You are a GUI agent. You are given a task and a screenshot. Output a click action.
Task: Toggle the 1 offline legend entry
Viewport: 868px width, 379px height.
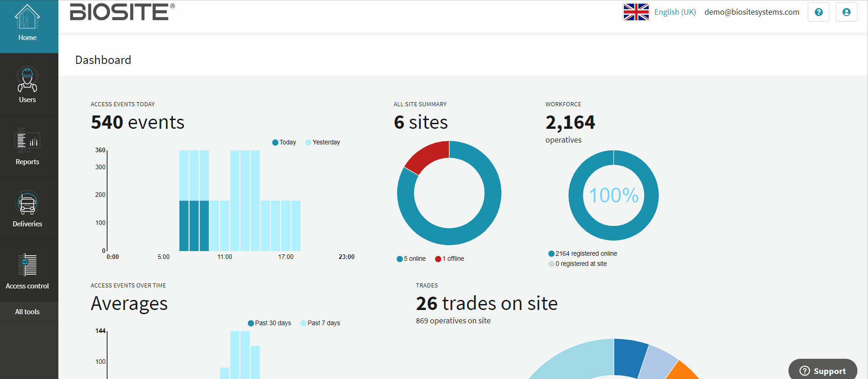tap(450, 258)
